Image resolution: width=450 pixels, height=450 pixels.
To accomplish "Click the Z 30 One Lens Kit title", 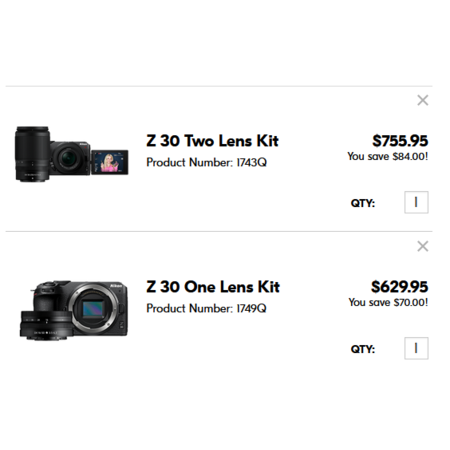I will (x=213, y=287).
